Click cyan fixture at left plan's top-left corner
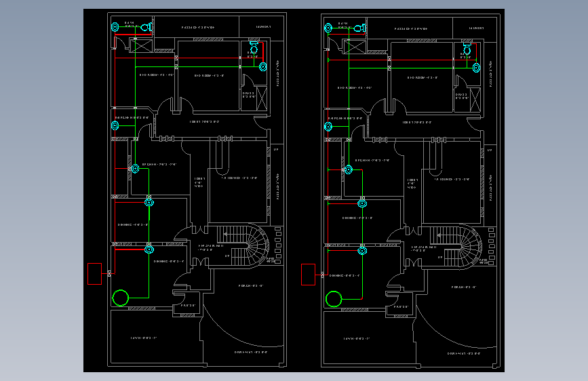This screenshot has height=381, width=588. 115,27
